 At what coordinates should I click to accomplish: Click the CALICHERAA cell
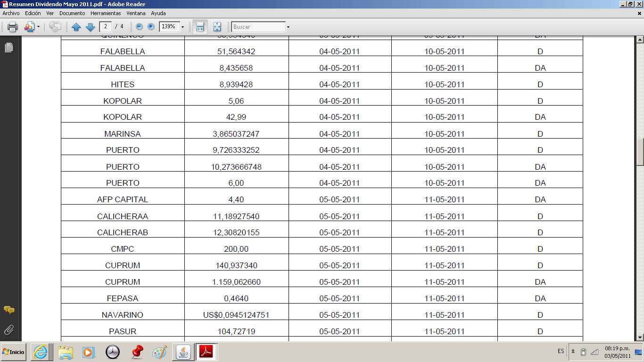tap(123, 216)
